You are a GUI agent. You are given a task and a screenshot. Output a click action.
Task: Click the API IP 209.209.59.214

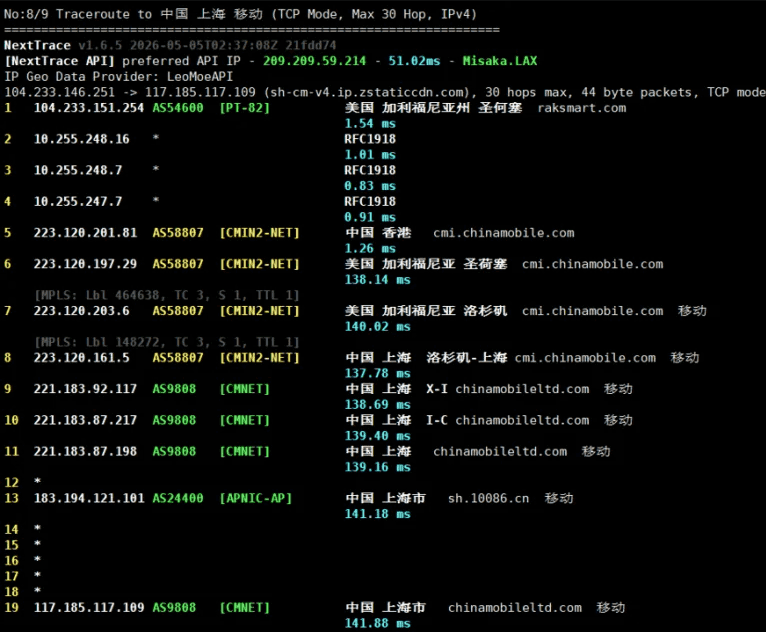314,61
